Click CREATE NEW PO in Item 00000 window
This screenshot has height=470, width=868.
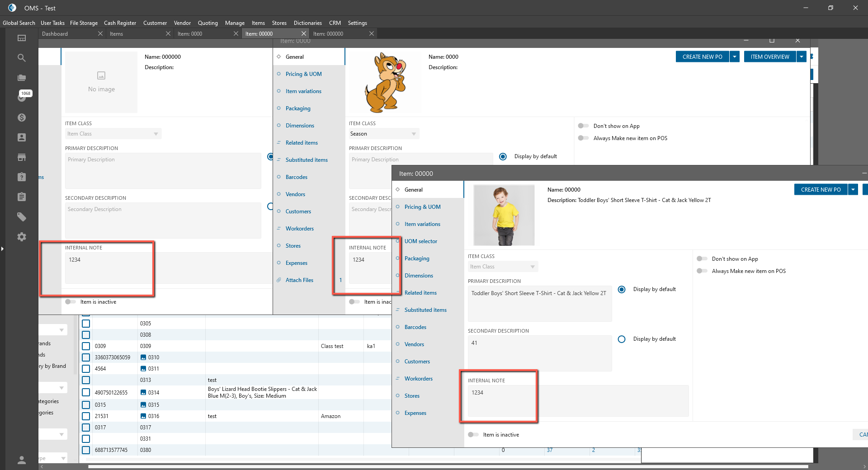821,190
